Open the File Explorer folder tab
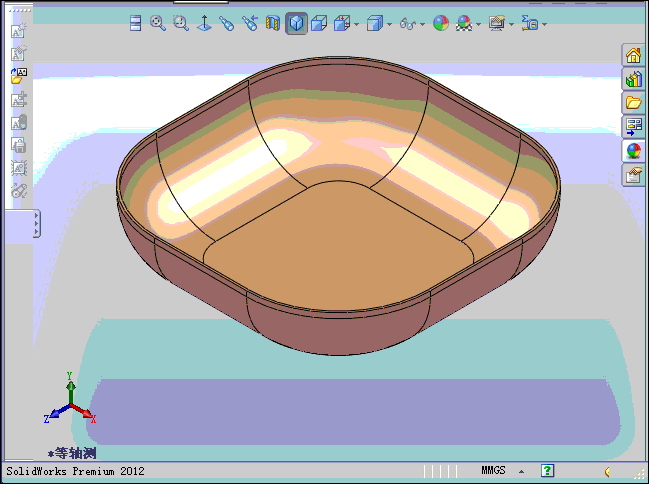649x484 pixels. [633, 102]
